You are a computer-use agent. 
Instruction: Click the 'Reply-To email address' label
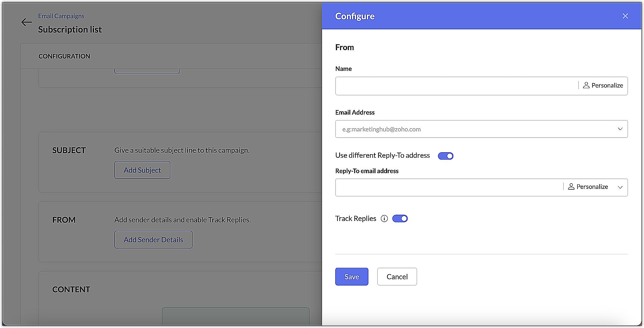pos(367,171)
